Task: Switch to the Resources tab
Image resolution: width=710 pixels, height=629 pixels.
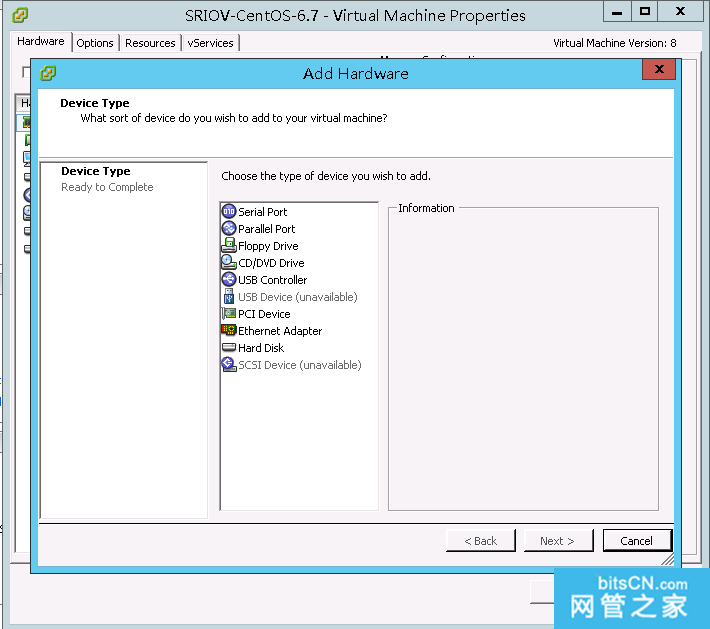Action: pos(150,43)
